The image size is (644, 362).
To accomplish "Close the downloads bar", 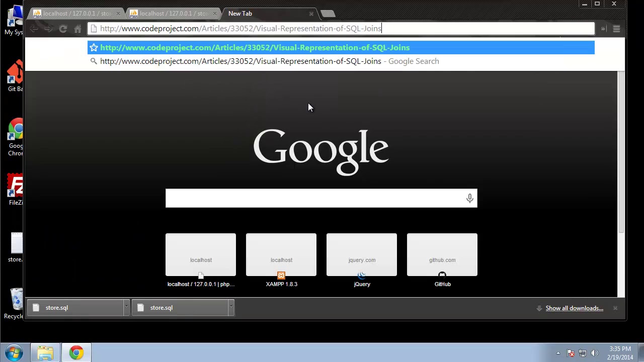I will pyautogui.click(x=615, y=308).
